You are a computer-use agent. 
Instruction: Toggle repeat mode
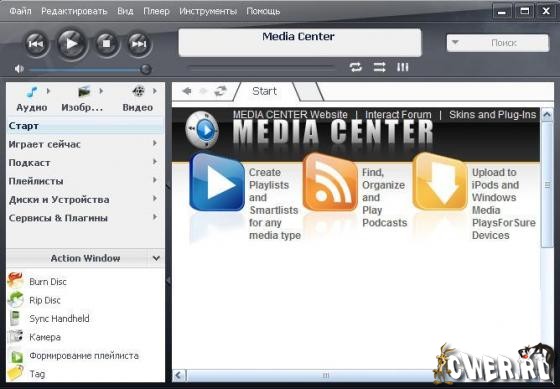pyautogui.click(x=356, y=67)
